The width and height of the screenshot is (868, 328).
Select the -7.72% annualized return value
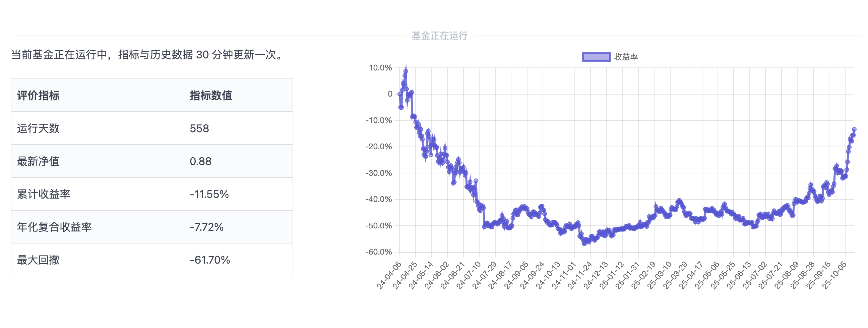206,227
